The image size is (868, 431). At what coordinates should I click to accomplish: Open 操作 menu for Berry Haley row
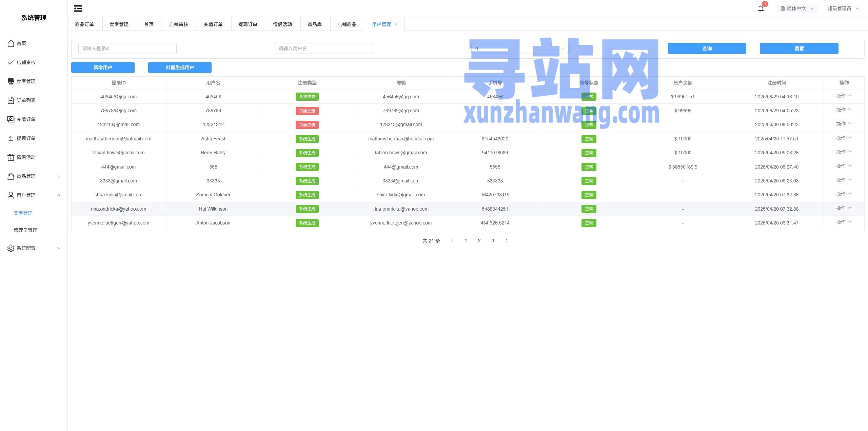pos(844,152)
